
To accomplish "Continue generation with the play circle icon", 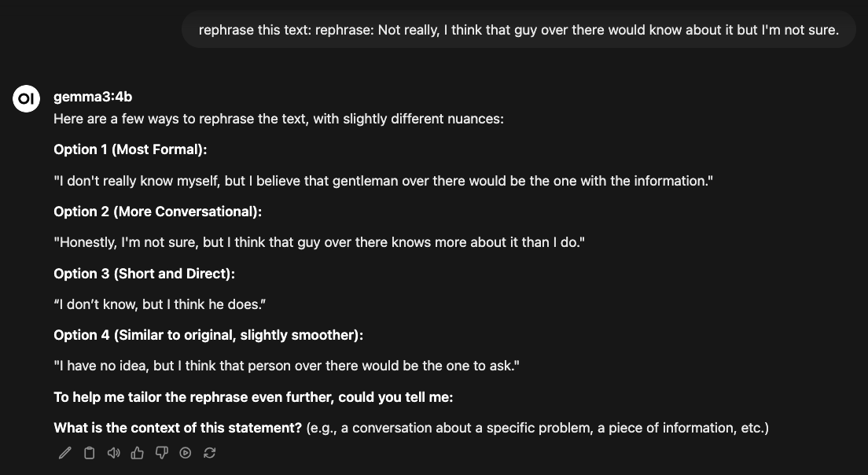I will click(186, 453).
